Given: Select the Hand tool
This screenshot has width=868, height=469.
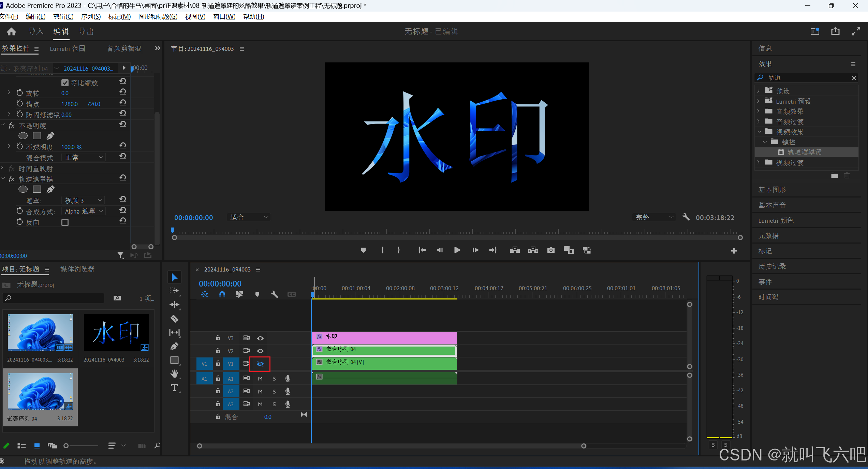Looking at the screenshot, I should pyautogui.click(x=174, y=374).
